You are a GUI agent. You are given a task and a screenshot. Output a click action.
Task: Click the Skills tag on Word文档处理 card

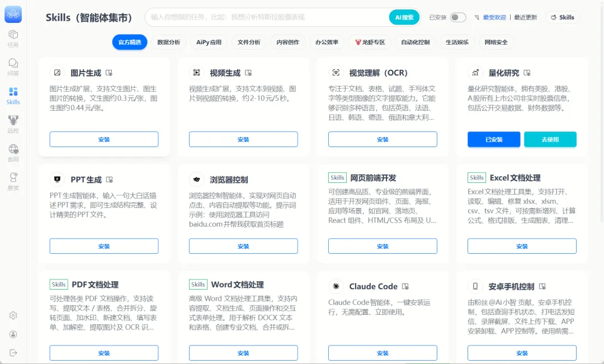[x=199, y=284]
